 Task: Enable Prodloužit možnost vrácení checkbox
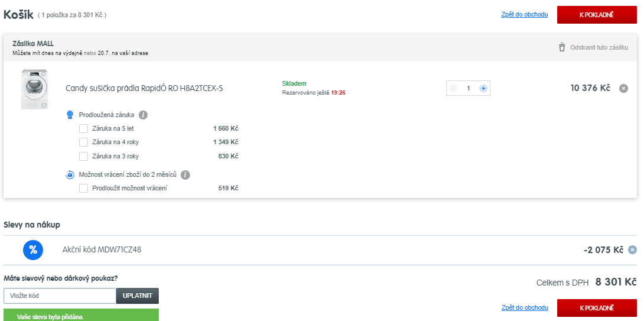[83, 188]
